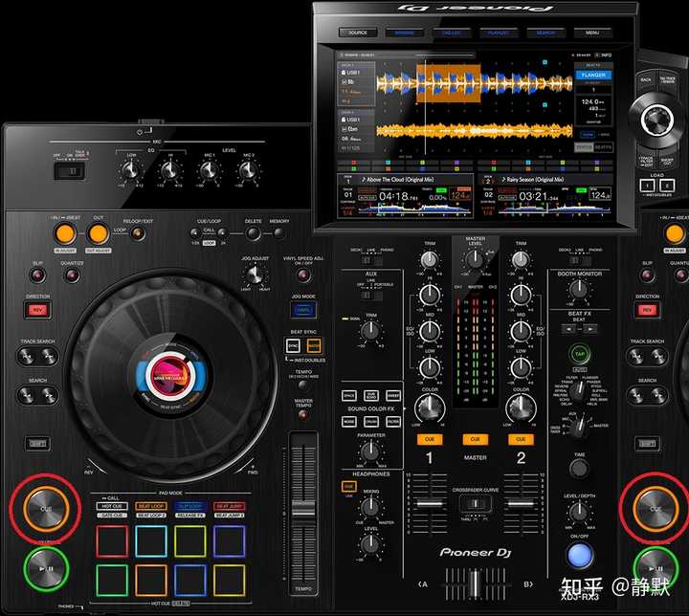689x616 pixels.
Task: Select NOISE sound color FX
Action: [x=349, y=422]
